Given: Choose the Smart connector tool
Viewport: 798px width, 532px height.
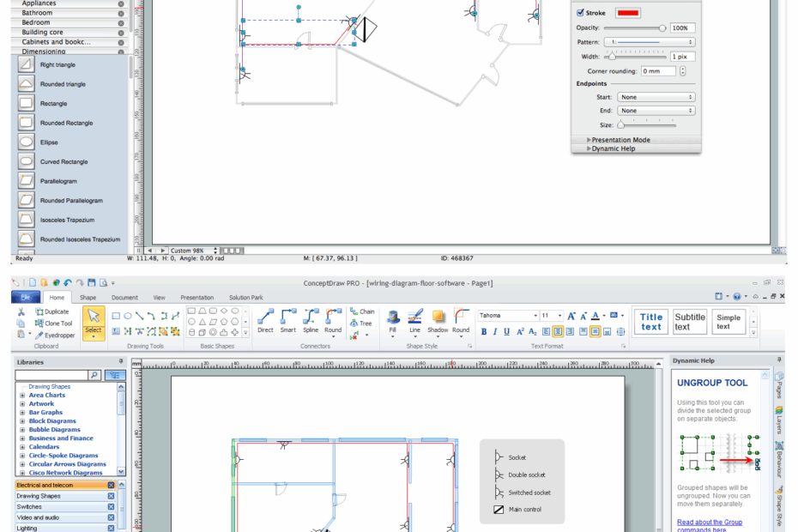Looking at the screenshot, I should (x=287, y=316).
